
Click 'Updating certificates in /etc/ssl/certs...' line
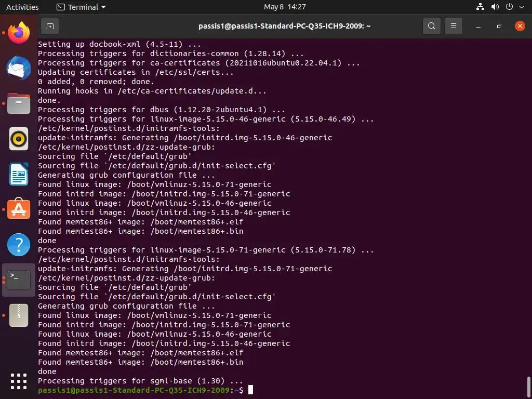136,72
